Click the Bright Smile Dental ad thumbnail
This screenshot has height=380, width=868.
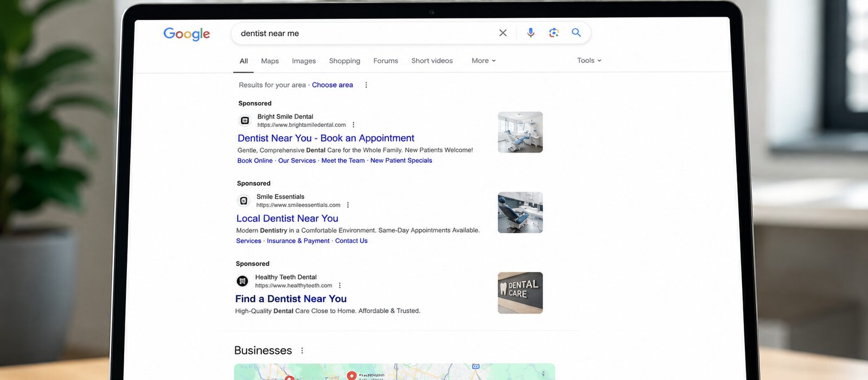coord(520,132)
